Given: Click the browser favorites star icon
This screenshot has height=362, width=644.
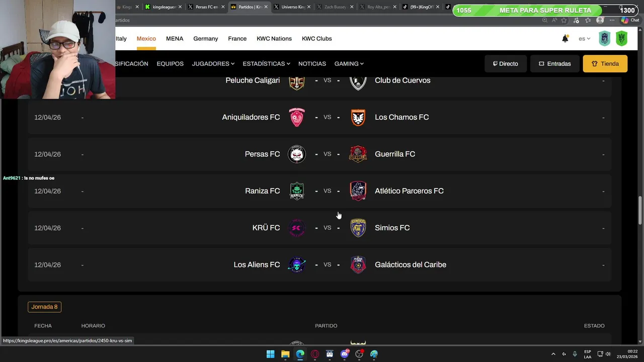Looking at the screenshot, I should point(564,20).
